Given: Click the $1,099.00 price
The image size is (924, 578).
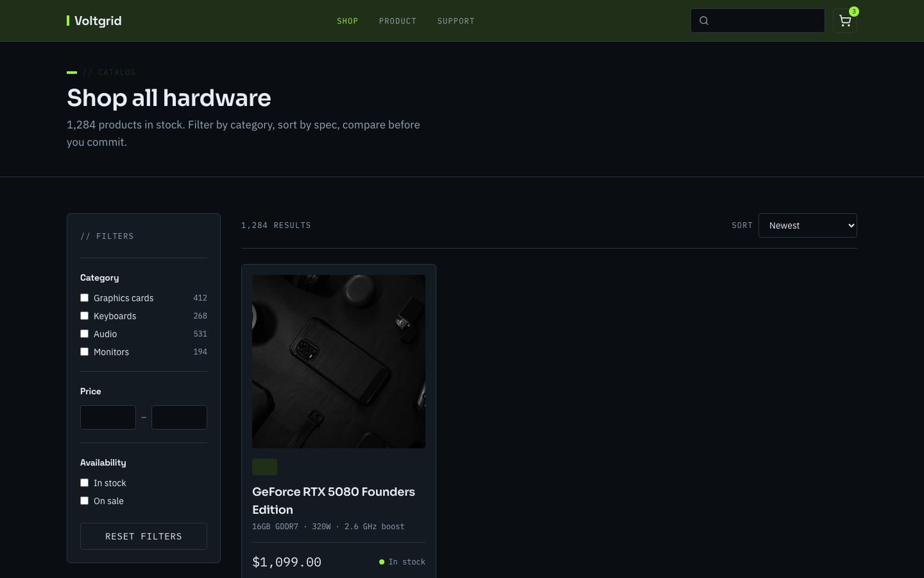Looking at the screenshot, I should click(287, 562).
